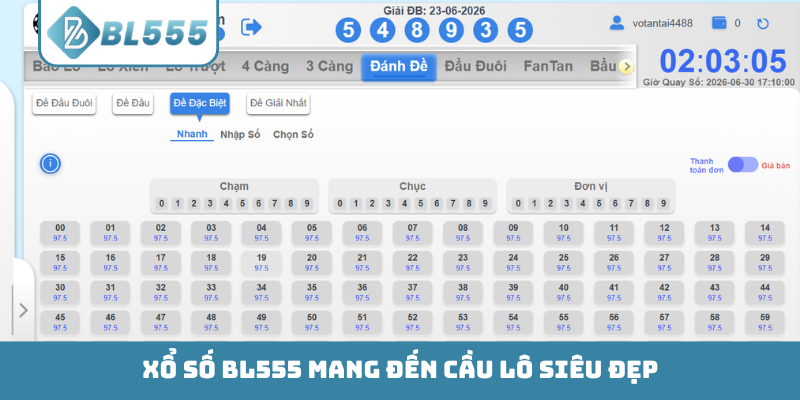Pick number 23 in the grid
Viewport: 800px width, 400px height.
click(463, 263)
